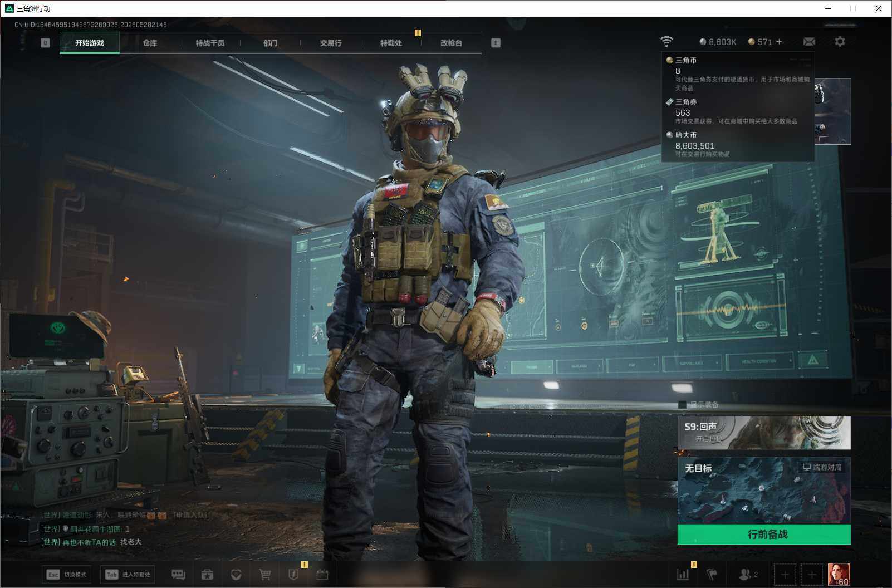Add teammate in first empty plus slot
This screenshot has height=588, width=892.
coord(785,574)
